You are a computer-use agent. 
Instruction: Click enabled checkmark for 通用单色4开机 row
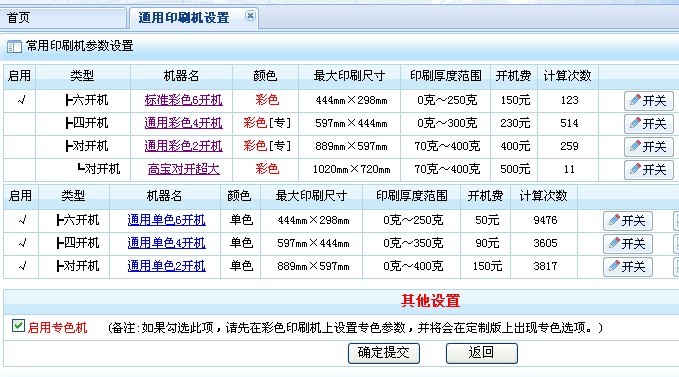tap(23, 243)
